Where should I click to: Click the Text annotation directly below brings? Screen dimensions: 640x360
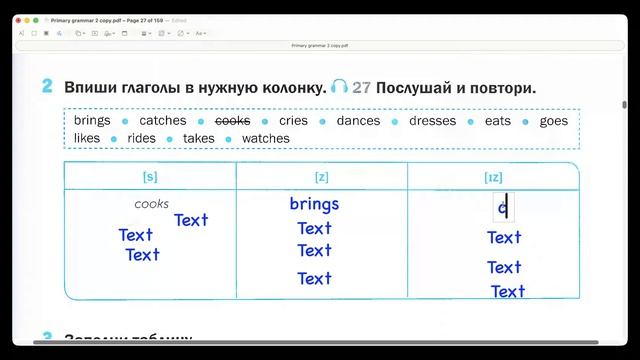tap(314, 229)
